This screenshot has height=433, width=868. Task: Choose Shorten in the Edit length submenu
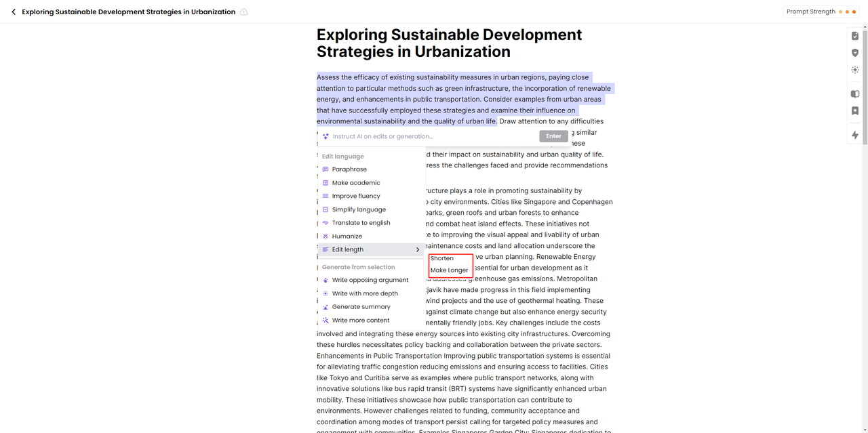442,258
